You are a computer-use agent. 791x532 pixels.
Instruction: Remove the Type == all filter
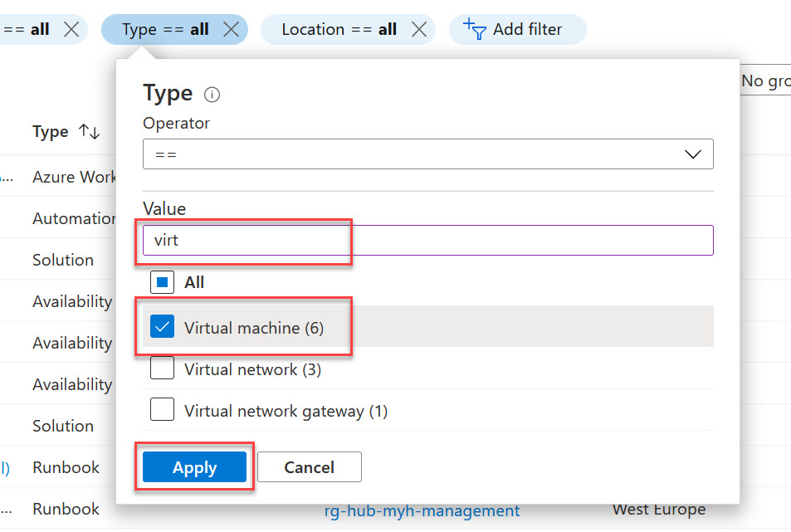click(x=232, y=29)
